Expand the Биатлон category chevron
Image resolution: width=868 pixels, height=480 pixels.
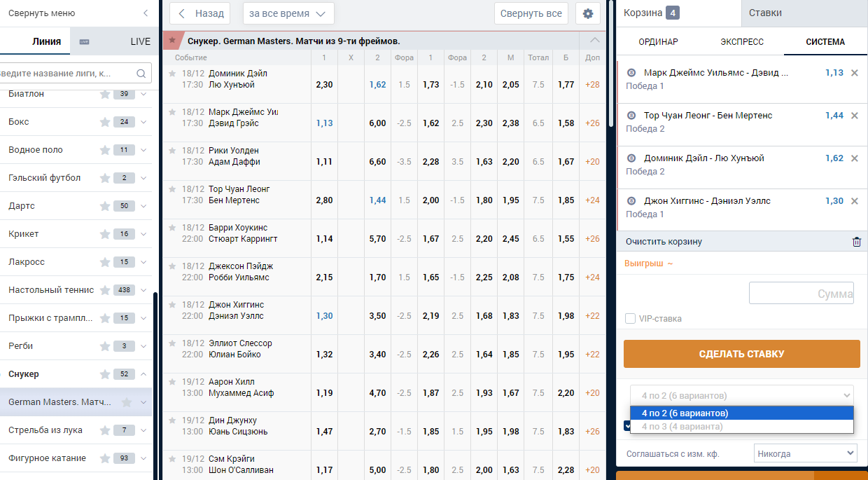[143, 94]
